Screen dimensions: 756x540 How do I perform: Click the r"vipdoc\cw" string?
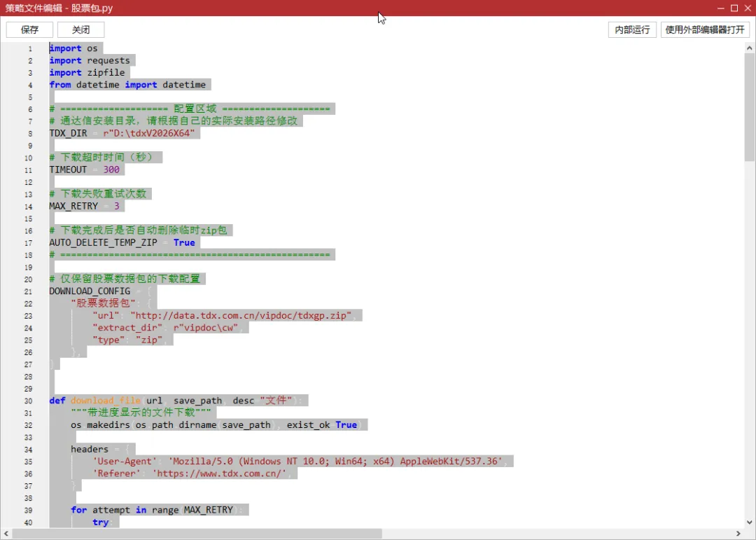point(206,327)
